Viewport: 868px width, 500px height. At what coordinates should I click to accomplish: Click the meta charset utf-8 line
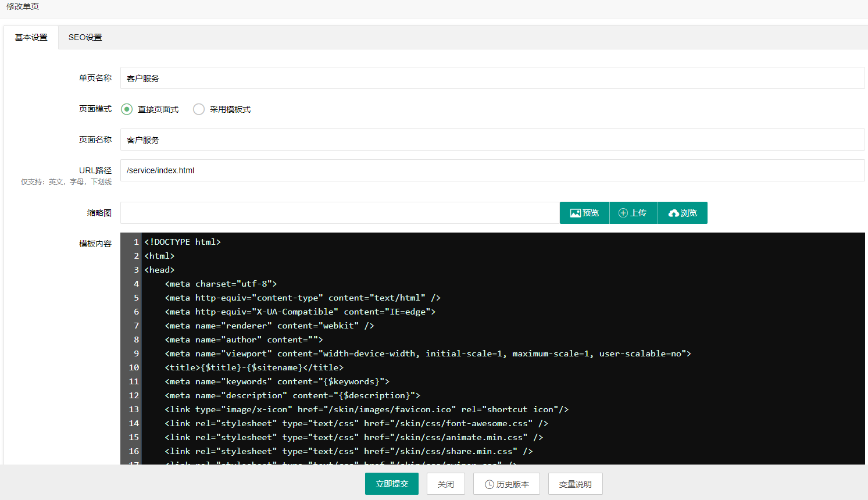221,284
